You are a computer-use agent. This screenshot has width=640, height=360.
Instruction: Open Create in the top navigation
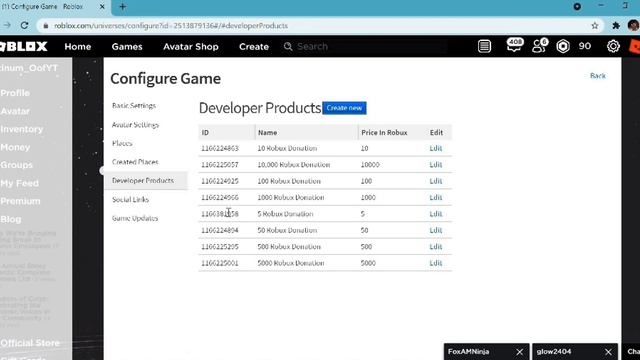tap(254, 47)
